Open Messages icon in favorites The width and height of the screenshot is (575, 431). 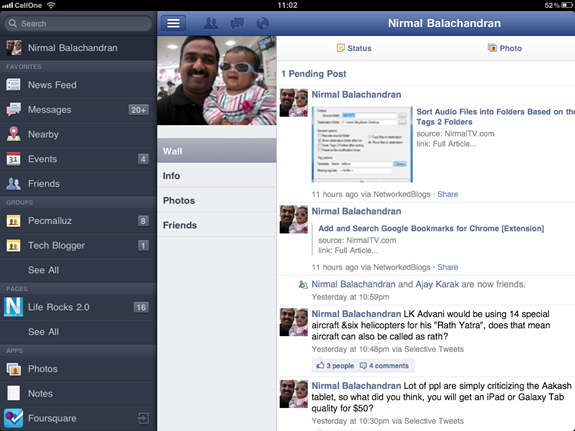click(x=14, y=109)
